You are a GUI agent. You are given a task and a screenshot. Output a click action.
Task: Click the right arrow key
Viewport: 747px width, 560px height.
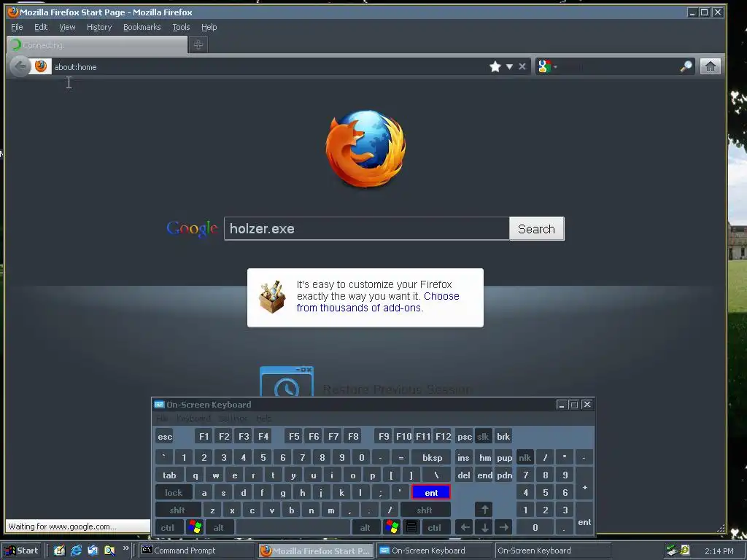[x=504, y=528]
